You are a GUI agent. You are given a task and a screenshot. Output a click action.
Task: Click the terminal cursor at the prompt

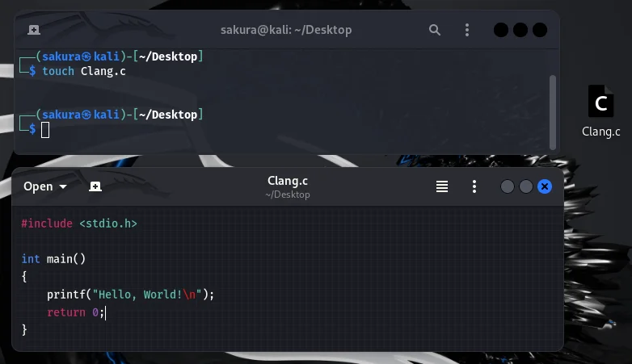[x=45, y=130]
